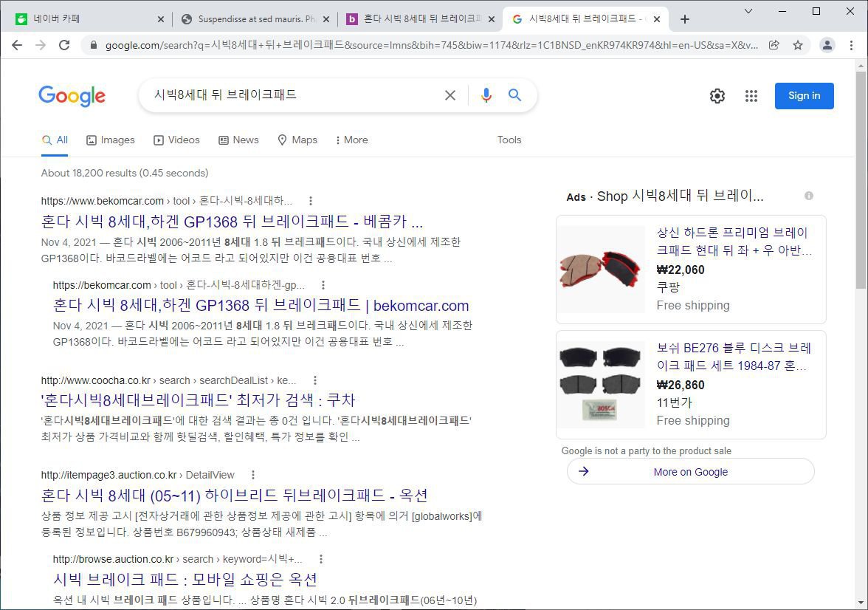The image size is (868, 610).
Task: Share this page icon in address bar
Action: [774, 46]
